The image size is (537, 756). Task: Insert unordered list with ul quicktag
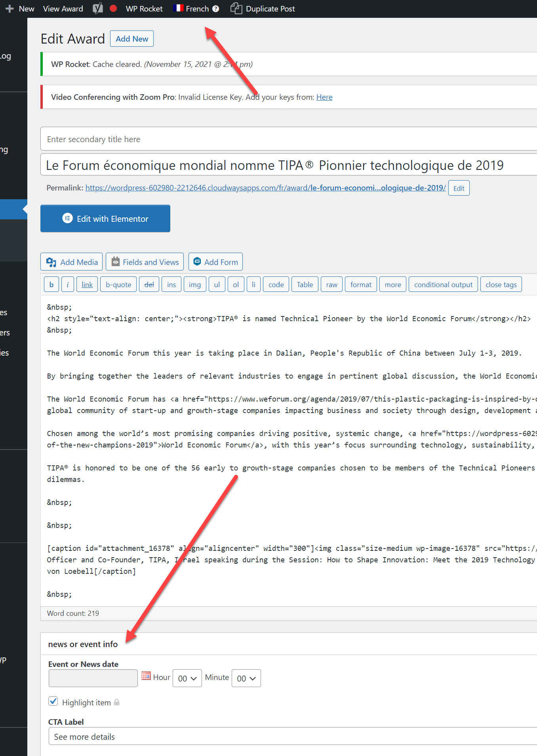coord(217,284)
